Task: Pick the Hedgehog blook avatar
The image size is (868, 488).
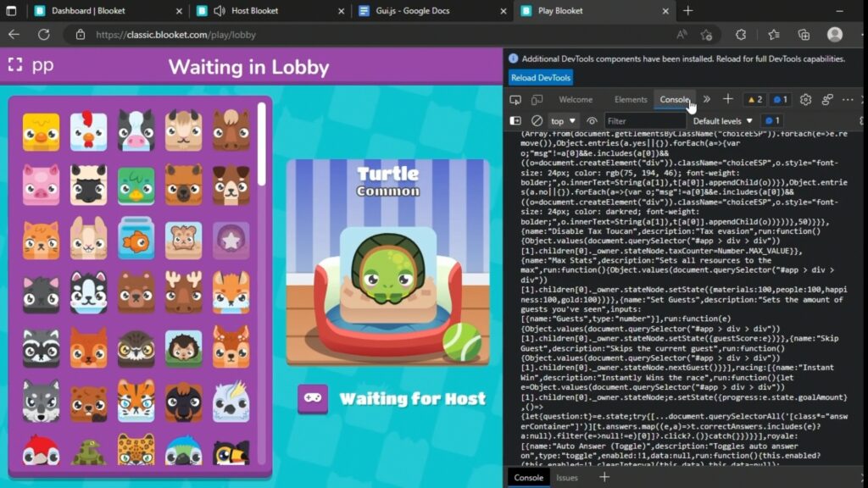Action: tap(184, 348)
